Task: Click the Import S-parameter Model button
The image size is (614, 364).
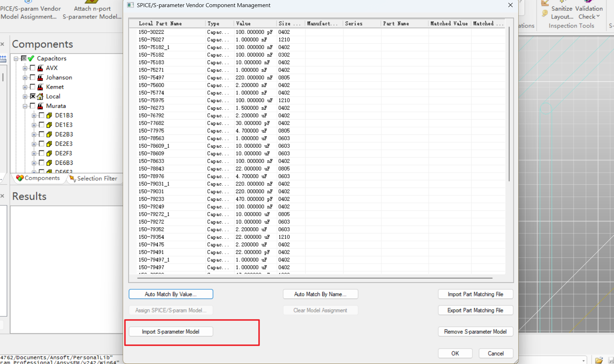Action: tap(171, 332)
